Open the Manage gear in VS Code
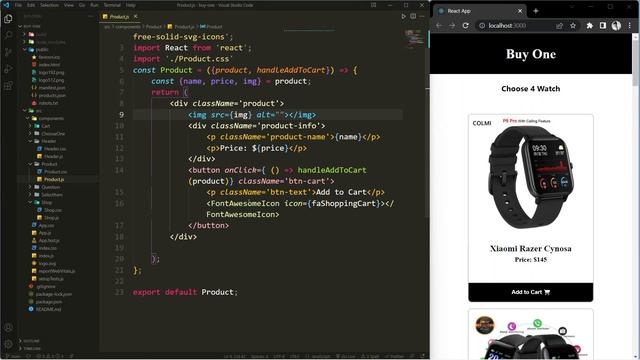Screen dimensions: 640x360 (x=8, y=344)
